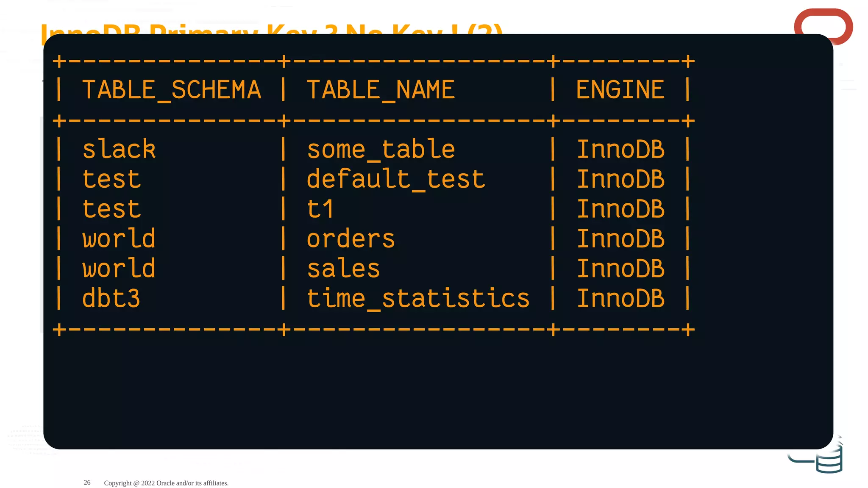Click the 'some_table' table name
This screenshot has width=868, height=488.
click(x=381, y=150)
